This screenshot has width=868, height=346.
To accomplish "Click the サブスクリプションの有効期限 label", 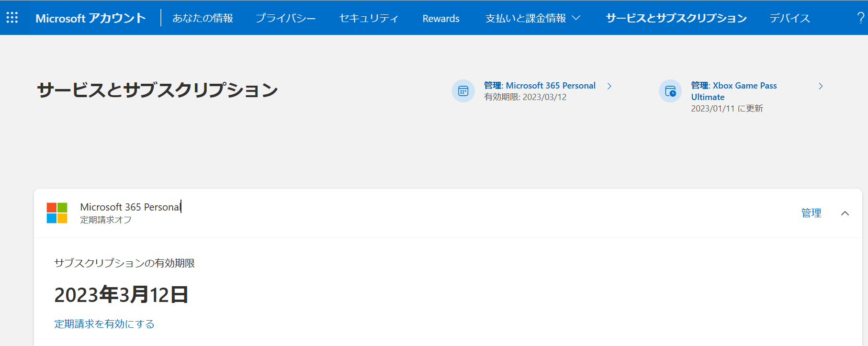I will point(124,263).
